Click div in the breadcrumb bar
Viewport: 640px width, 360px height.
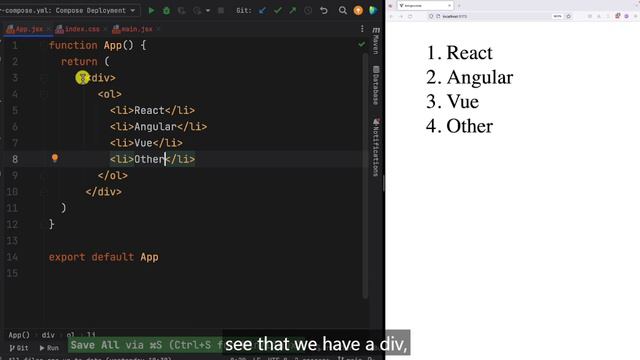coord(48,335)
